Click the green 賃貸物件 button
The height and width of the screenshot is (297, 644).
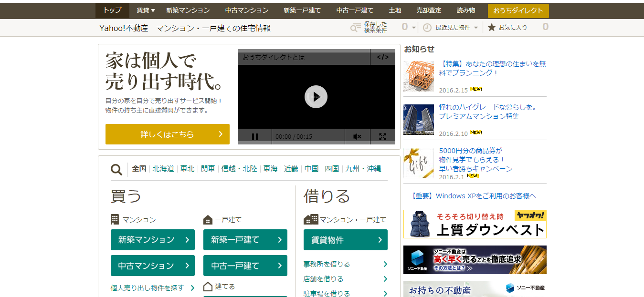pos(346,240)
